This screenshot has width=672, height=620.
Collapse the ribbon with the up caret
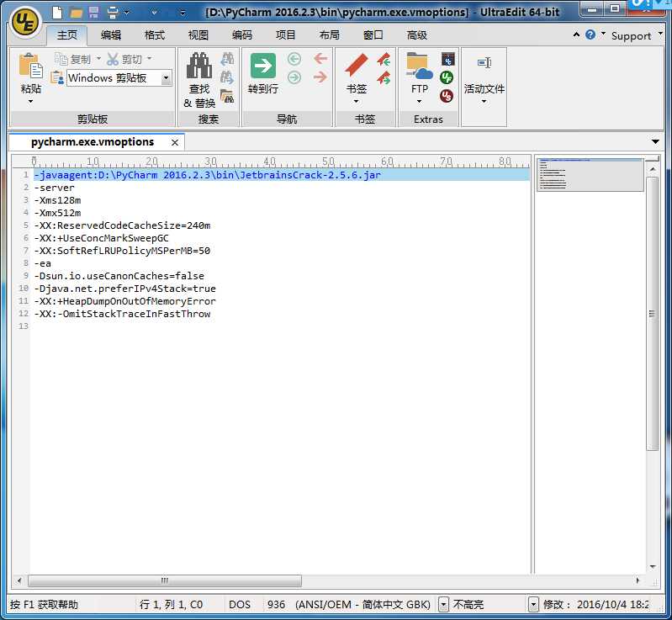(x=576, y=34)
